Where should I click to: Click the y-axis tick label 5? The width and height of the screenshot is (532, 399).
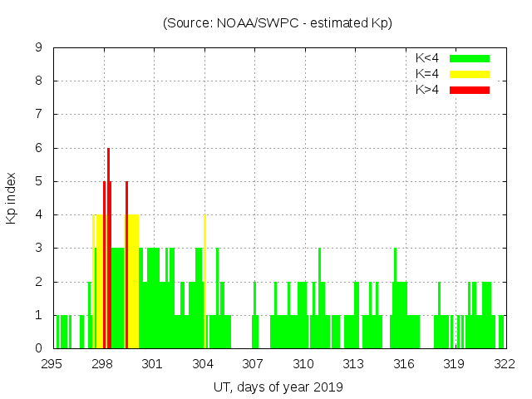39,181
